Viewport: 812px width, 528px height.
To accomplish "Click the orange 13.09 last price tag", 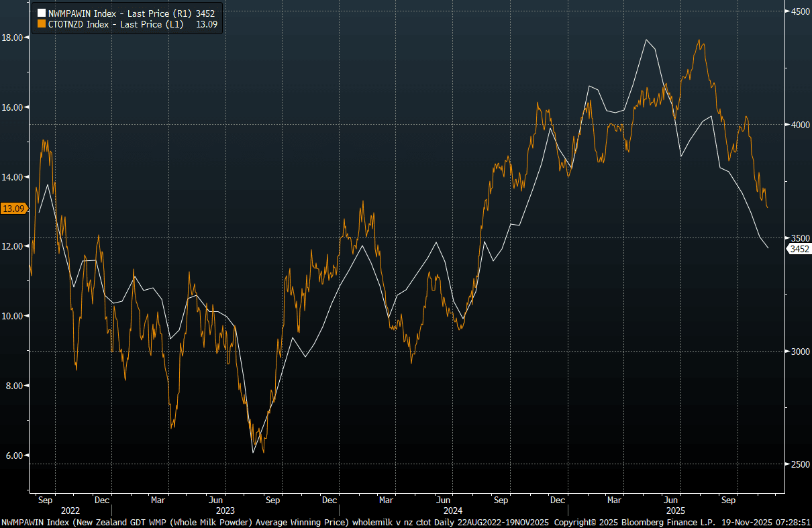I will click(13, 209).
